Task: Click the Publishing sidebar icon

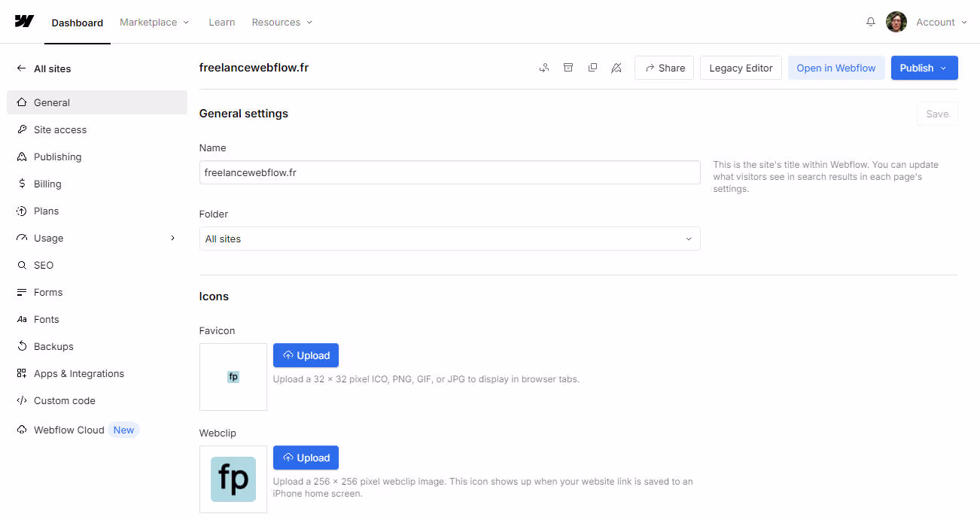Action: 22,157
